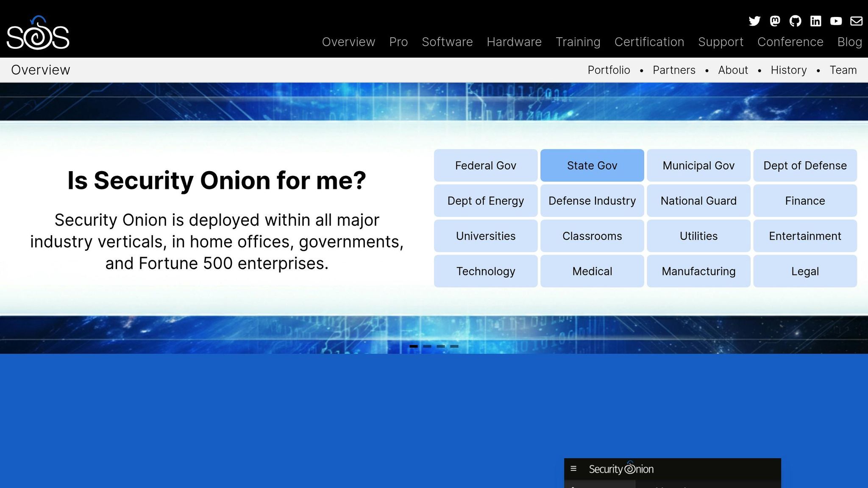
Task: Go to the History subpage link
Action: (788, 70)
